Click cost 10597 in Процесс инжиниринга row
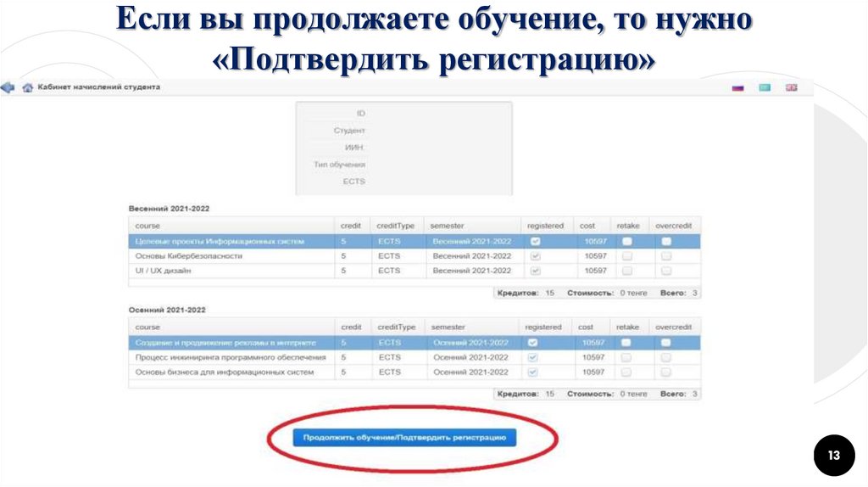 593,357
